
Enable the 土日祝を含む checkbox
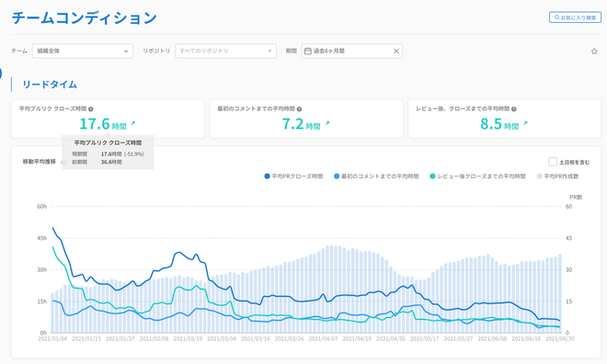pyautogui.click(x=553, y=162)
